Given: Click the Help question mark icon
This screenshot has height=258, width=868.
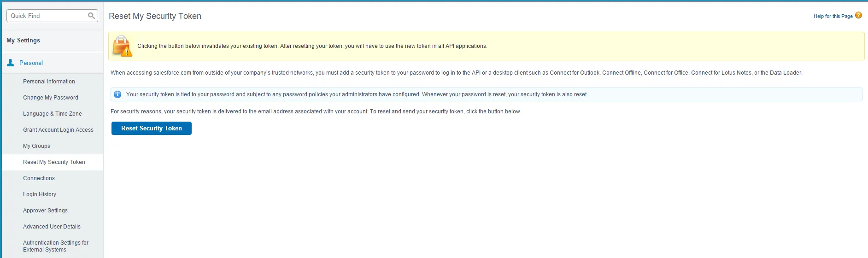Looking at the screenshot, I should tap(858, 15).
